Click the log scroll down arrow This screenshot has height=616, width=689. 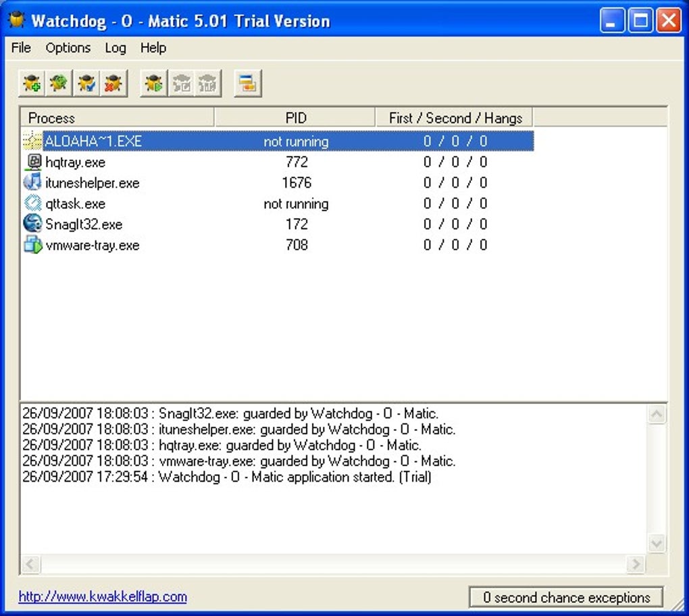657,544
